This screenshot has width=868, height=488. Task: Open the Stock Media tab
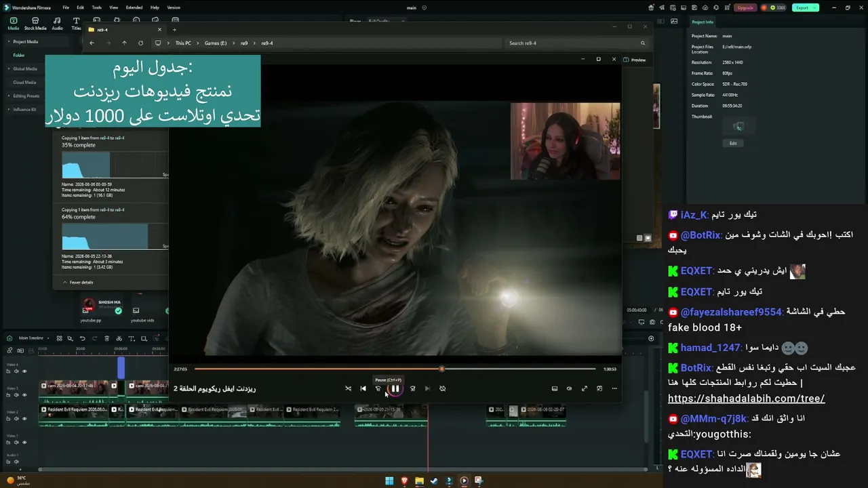click(35, 24)
